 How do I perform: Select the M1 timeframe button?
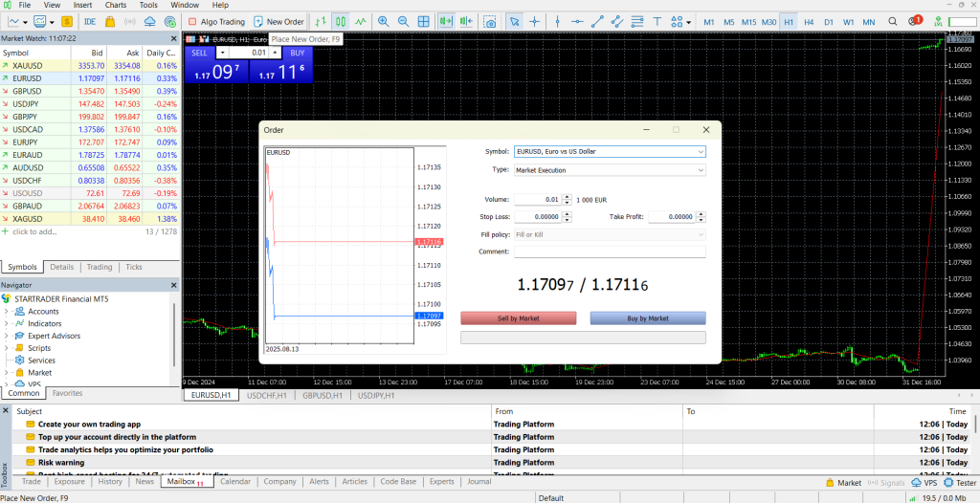click(709, 22)
